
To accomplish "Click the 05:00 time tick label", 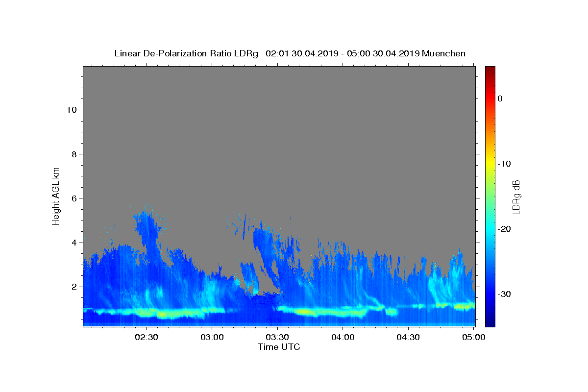I will [x=474, y=337].
